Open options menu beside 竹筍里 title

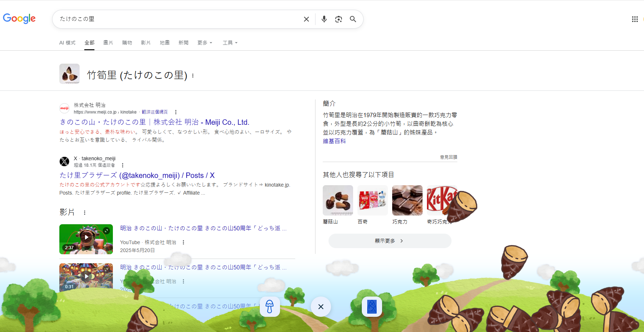(192, 75)
